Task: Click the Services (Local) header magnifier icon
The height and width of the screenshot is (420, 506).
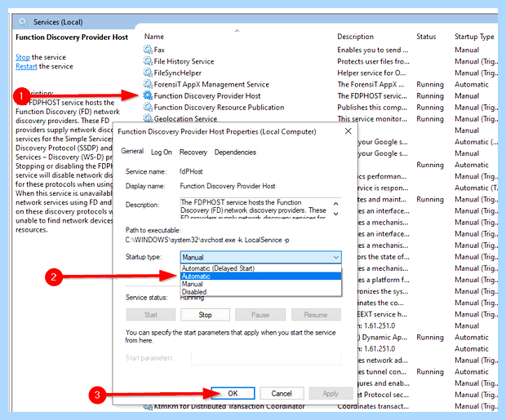Action: [23, 22]
